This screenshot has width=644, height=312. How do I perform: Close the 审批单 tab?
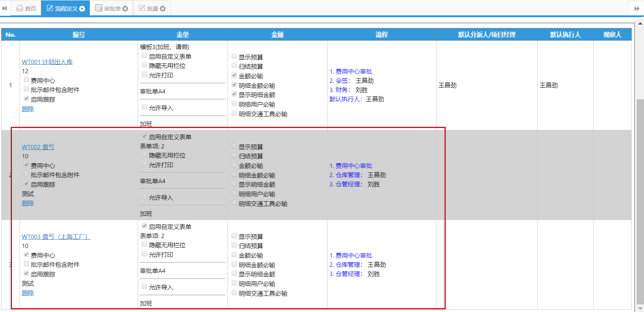click(x=125, y=8)
